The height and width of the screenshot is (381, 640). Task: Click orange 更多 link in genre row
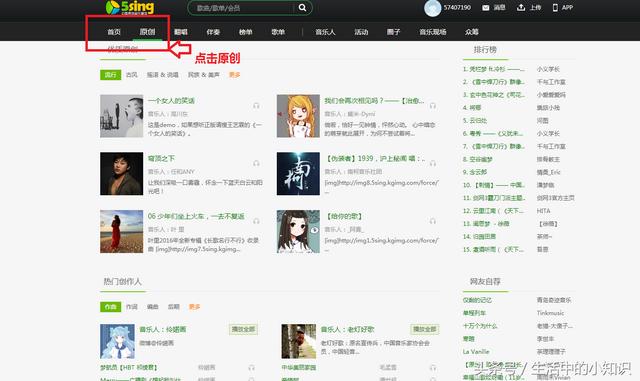coord(235,75)
